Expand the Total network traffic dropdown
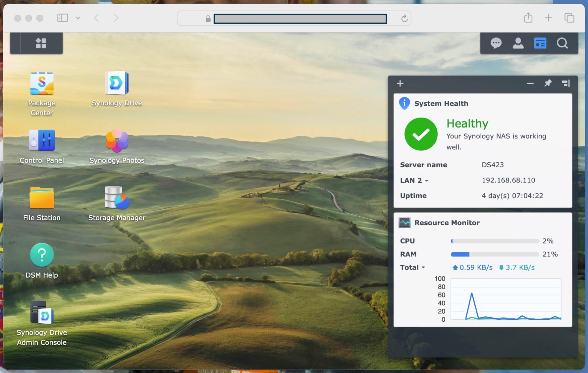Image resolution: width=588 pixels, height=373 pixels. pyautogui.click(x=423, y=267)
